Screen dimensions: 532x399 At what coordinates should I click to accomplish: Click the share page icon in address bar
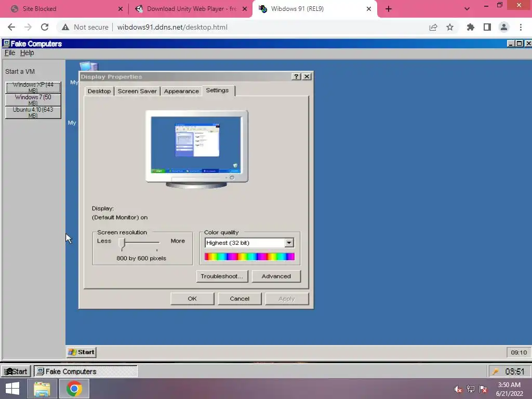tap(433, 27)
